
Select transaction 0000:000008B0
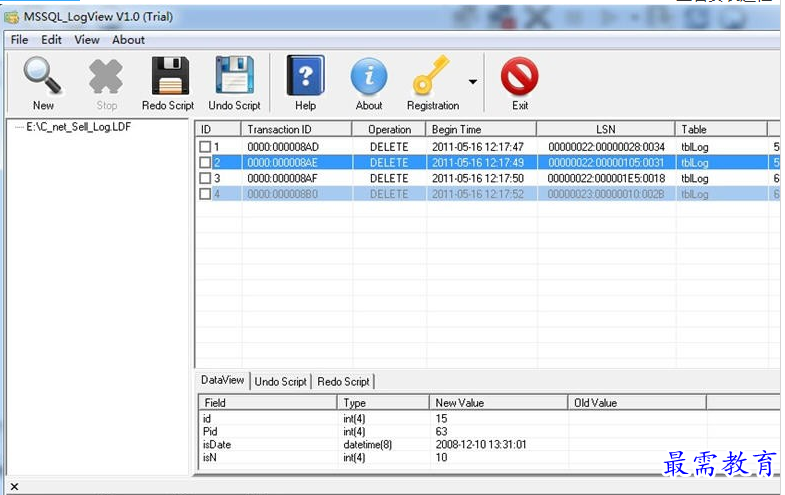[282, 194]
